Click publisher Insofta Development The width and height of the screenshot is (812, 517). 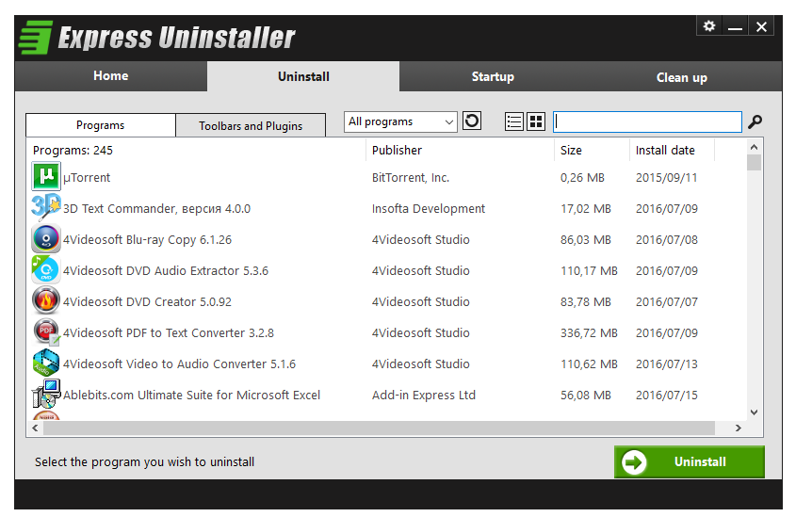pos(429,208)
